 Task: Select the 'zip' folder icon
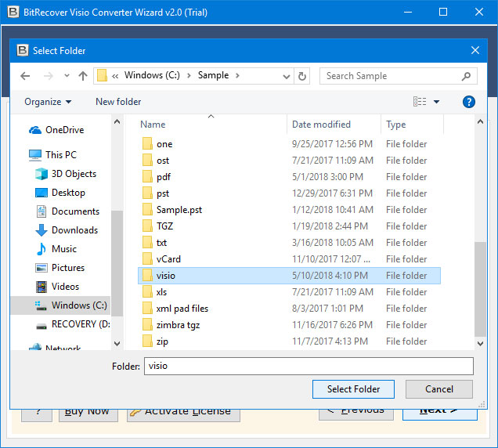click(147, 341)
